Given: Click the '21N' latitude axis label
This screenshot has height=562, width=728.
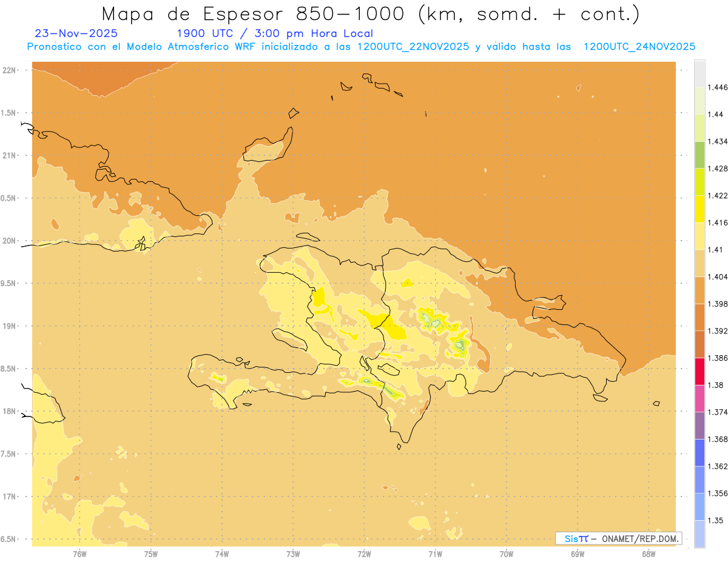Looking at the screenshot, I should (9, 156).
